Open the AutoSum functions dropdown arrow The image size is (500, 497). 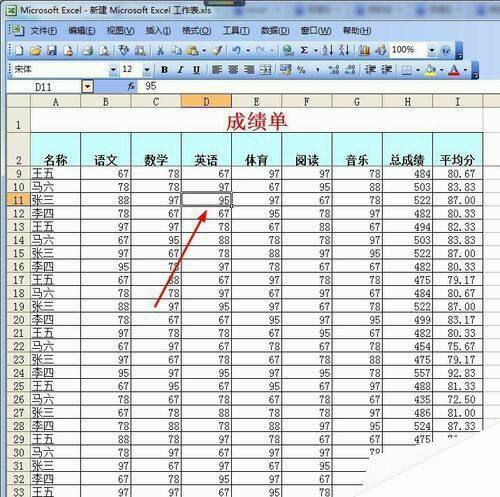(316, 51)
